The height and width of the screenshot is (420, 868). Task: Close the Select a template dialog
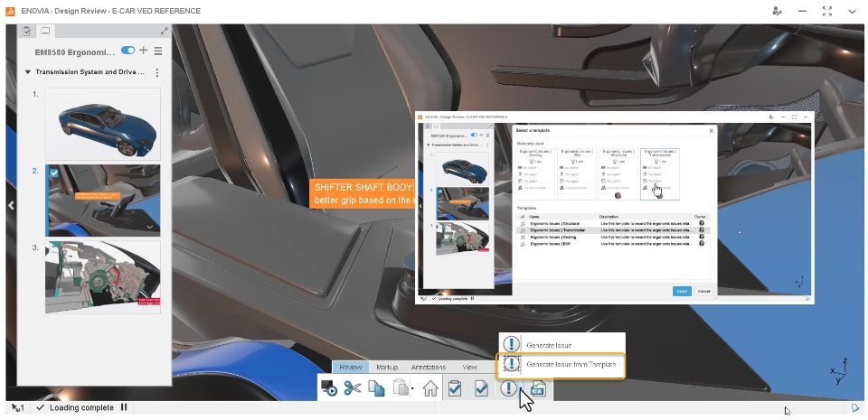pos(712,131)
